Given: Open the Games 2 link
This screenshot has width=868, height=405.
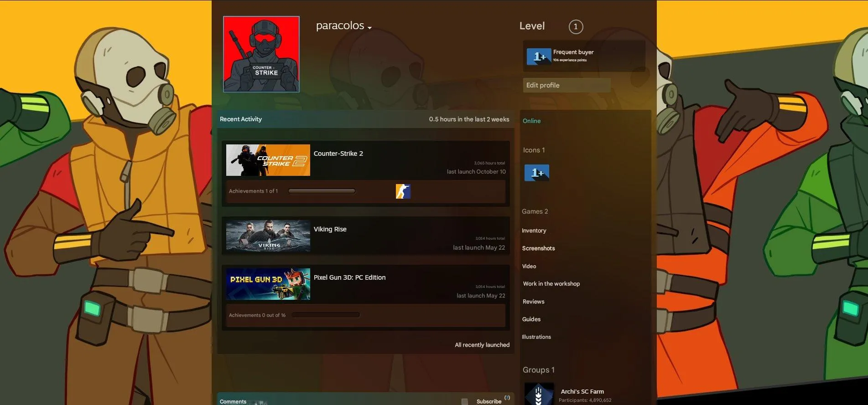Looking at the screenshot, I should pyautogui.click(x=535, y=211).
